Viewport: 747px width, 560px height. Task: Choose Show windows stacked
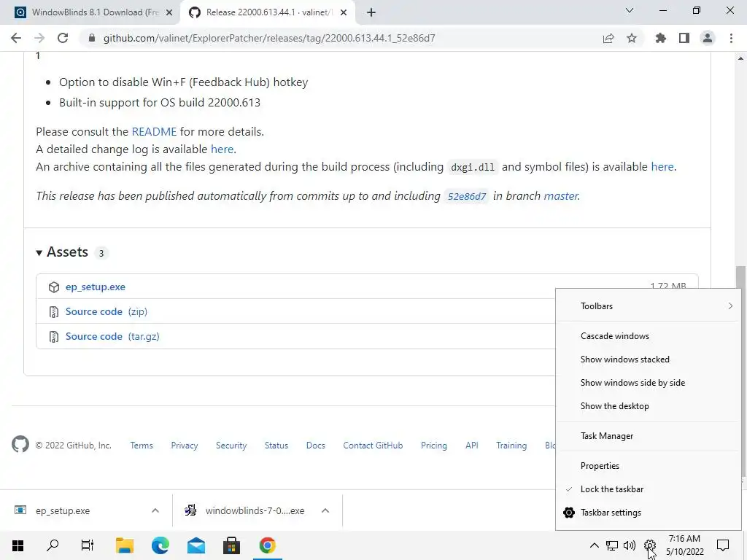[649, 359]
